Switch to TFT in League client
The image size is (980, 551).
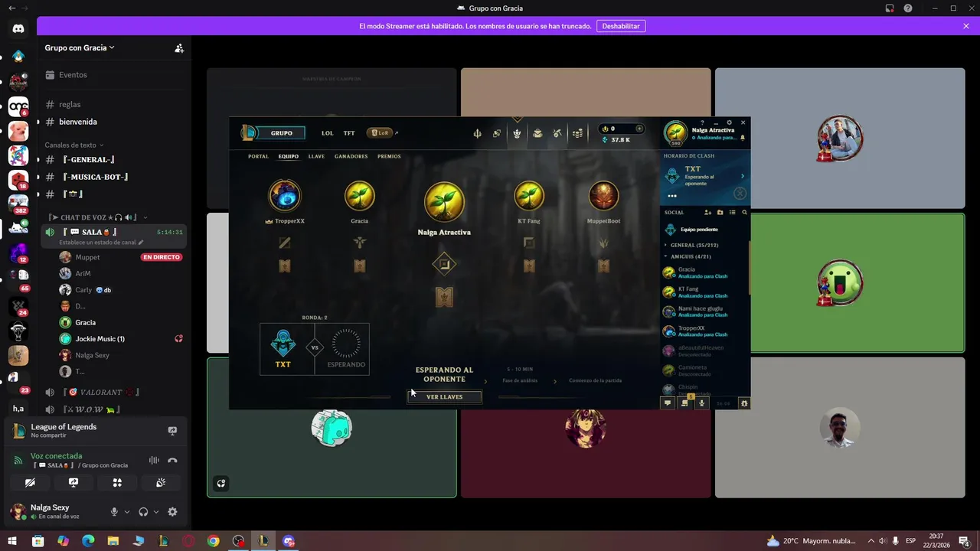(349, 133)
